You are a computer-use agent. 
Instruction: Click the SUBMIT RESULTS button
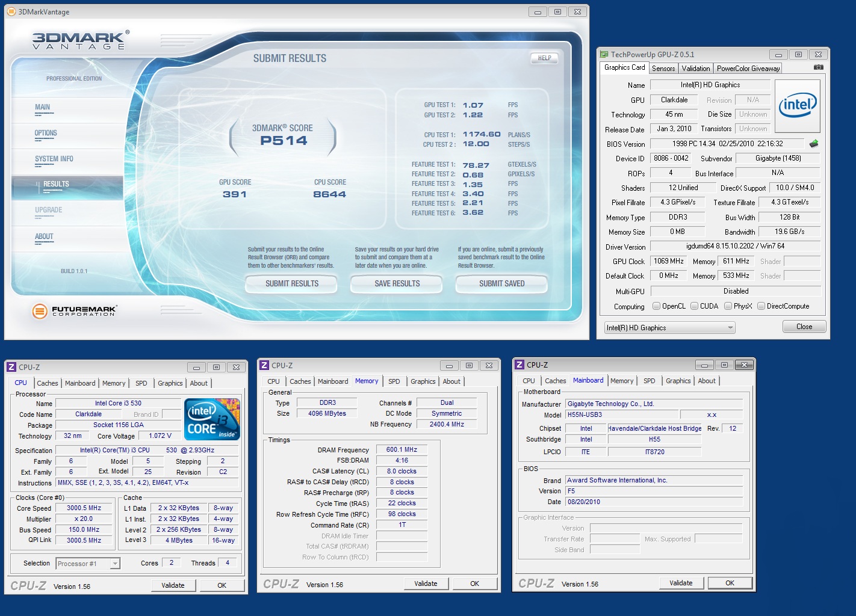click(292, 284)
